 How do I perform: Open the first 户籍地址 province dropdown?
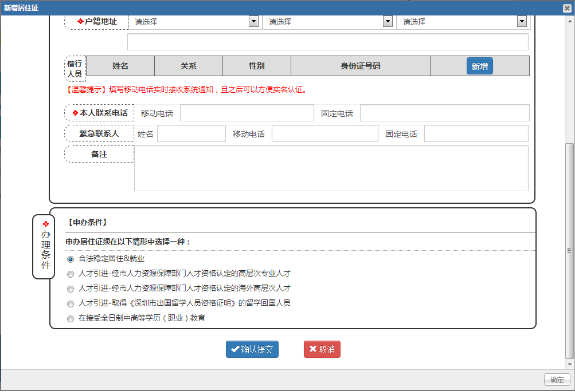194,22
